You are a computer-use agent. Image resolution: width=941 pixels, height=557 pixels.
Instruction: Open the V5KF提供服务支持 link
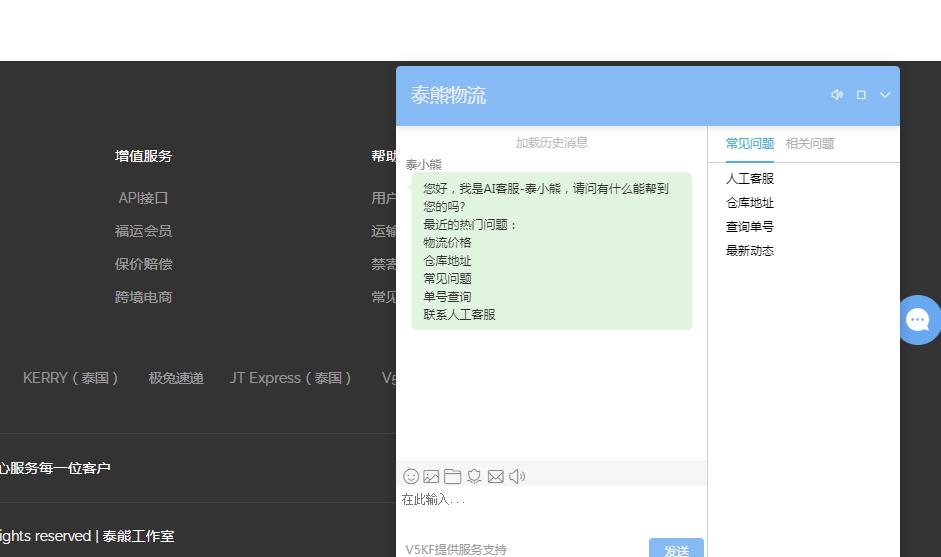(456, 549)
